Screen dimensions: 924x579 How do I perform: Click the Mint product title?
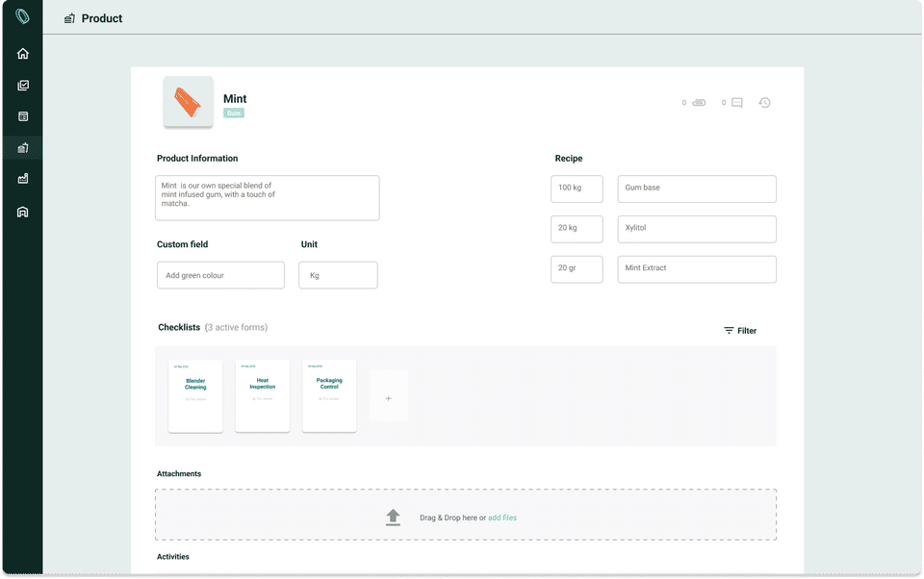point(235,99)
